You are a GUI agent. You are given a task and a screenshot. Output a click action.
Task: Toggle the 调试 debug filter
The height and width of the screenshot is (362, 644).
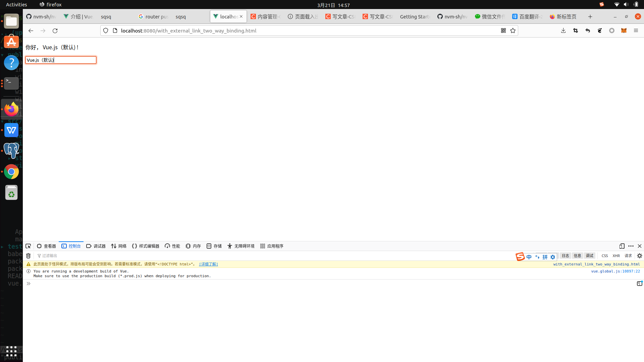[x=590, y=256]
